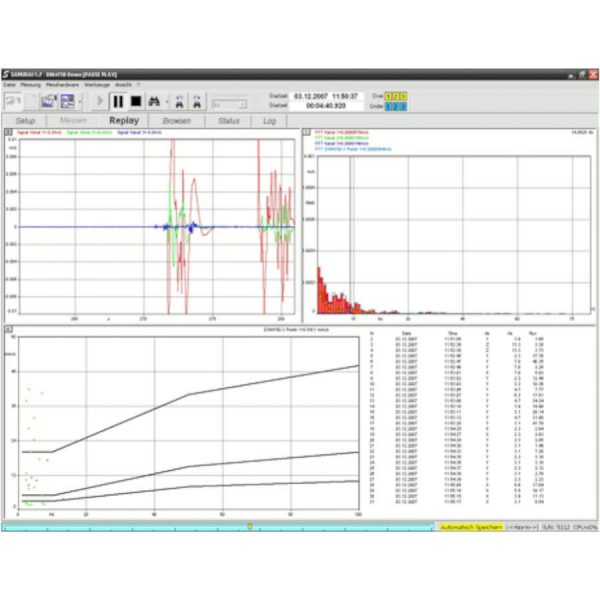Screen dimensions: 600x600
Task: Click the elapsed time field 00:04:40.920
Action: (326, 106)
